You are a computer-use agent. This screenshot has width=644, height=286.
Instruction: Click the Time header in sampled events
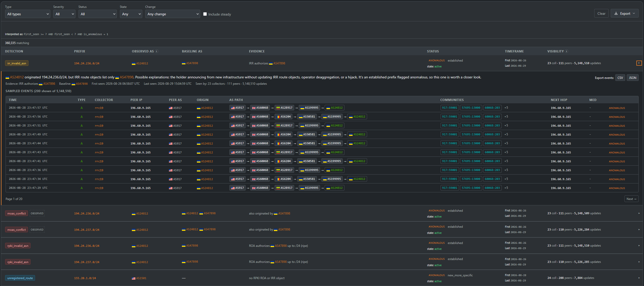click(x=13, y=100)
